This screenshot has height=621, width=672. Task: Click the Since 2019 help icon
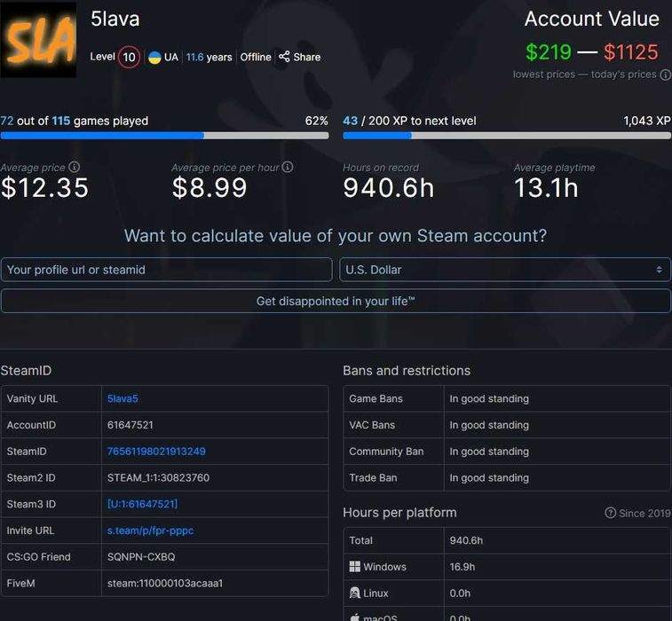point(610,513)
